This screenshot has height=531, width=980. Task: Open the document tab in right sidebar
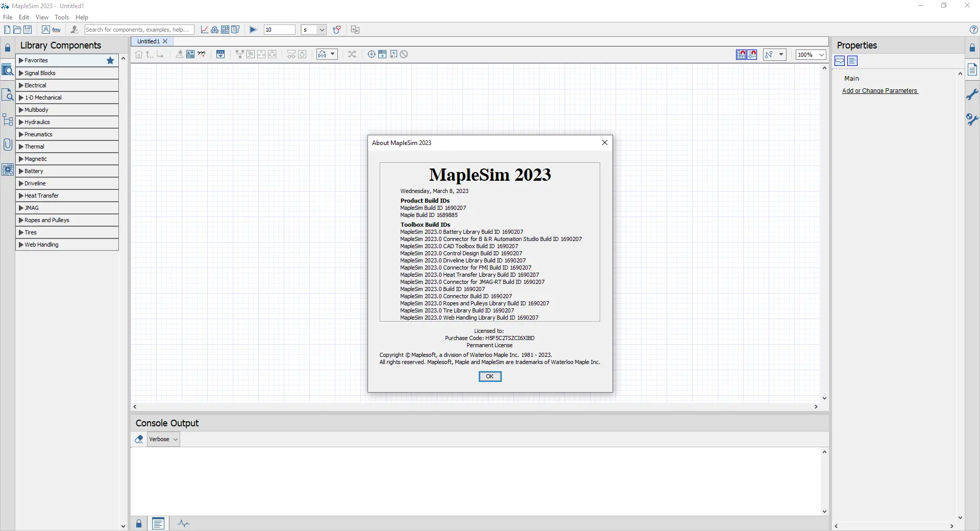[972, 69]
